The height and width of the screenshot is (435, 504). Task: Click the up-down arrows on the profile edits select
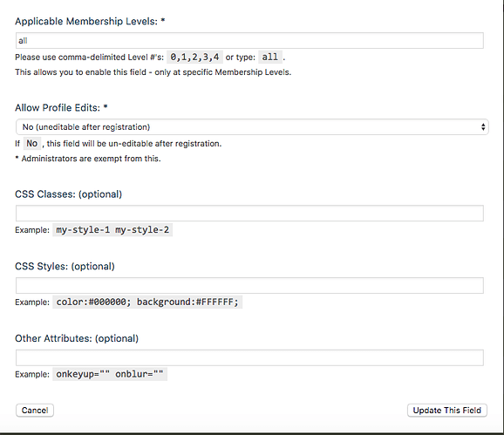[x=483, y=127]
